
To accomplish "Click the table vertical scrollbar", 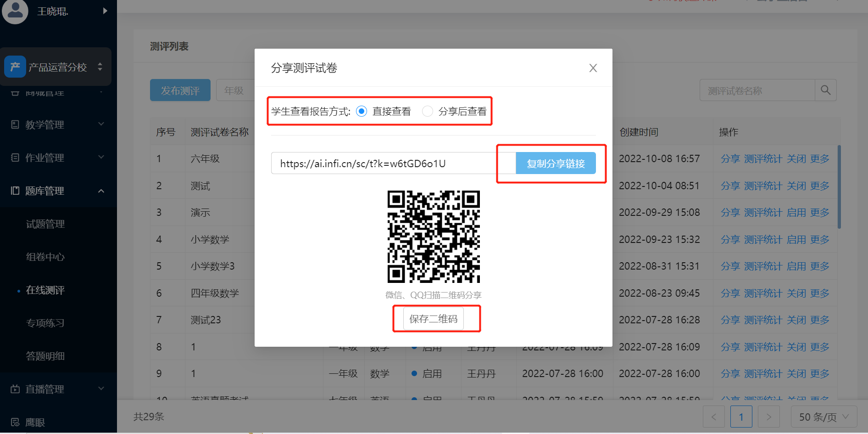I will pyautogui.click(x=839, y=186).
